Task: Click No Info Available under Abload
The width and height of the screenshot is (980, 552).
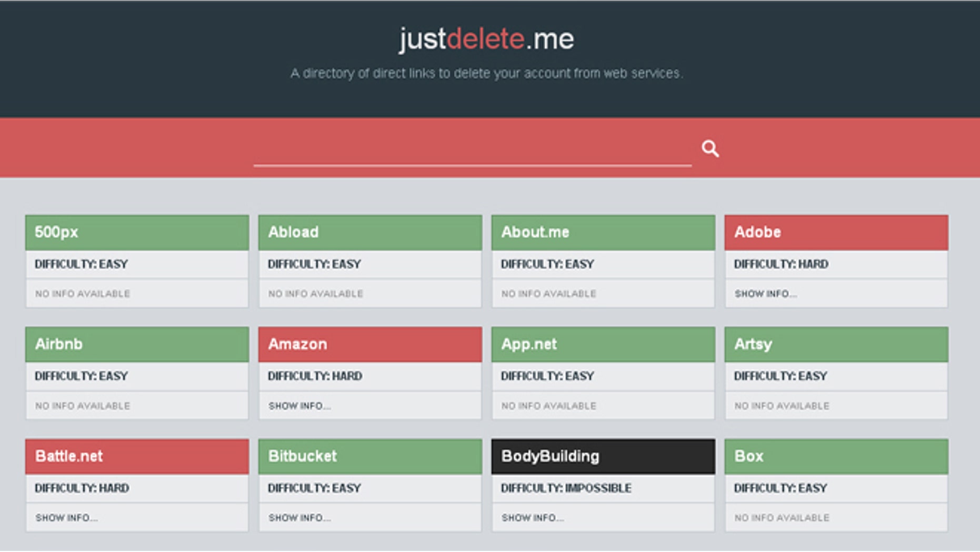Action: 316,294
